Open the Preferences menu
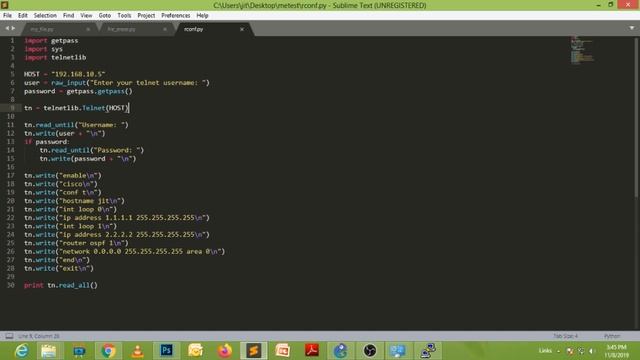Viewport: 640px width, 360px height. 176,16
